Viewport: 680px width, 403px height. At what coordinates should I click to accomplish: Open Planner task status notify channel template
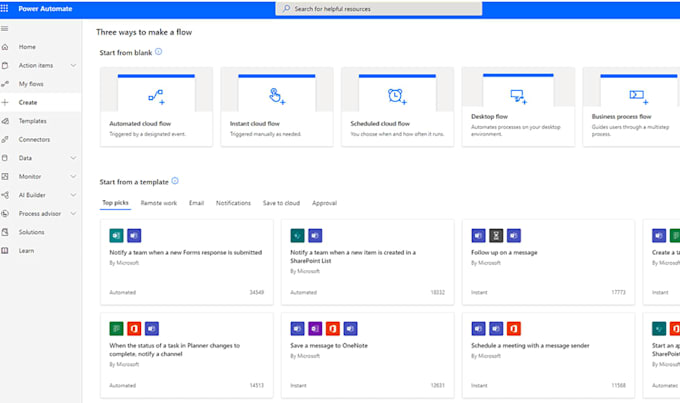point(186,355)
